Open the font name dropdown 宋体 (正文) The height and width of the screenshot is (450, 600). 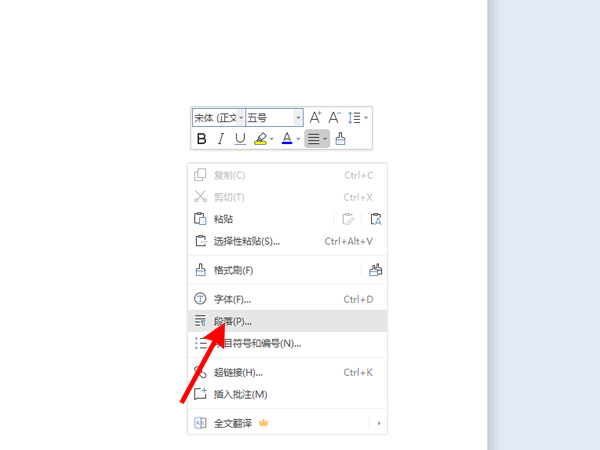pos(218,118)
